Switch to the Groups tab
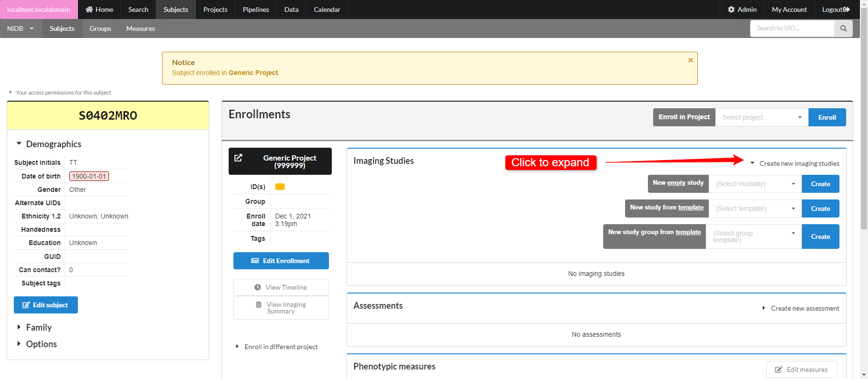 [x=100, y=28]
